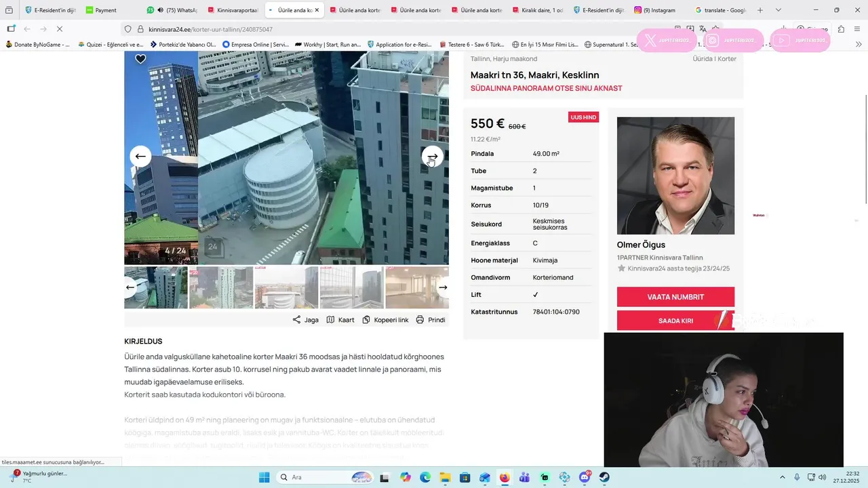Screen dimensions: 868x488
Task: Open volume control in system tray
Action: 823,477
